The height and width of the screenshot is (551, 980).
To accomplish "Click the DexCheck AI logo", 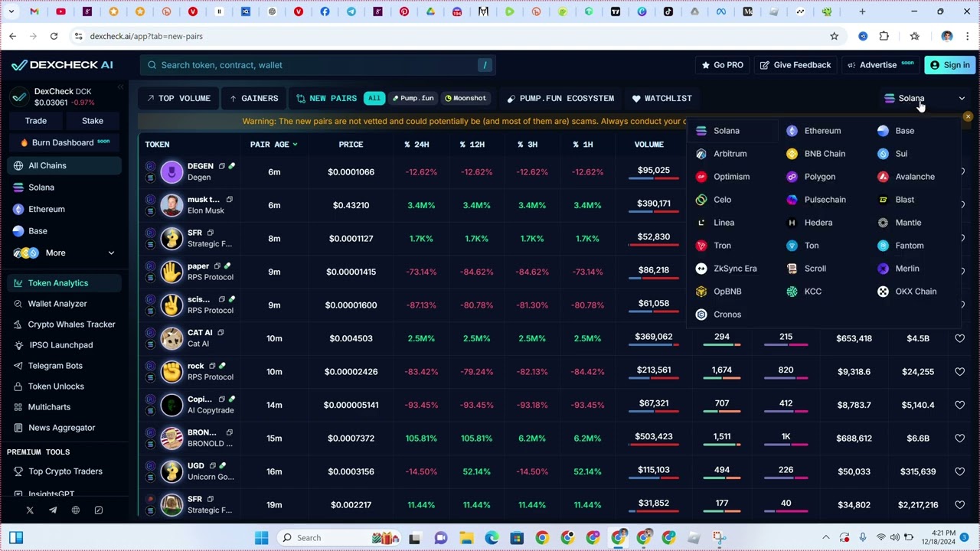I will 62,65.
